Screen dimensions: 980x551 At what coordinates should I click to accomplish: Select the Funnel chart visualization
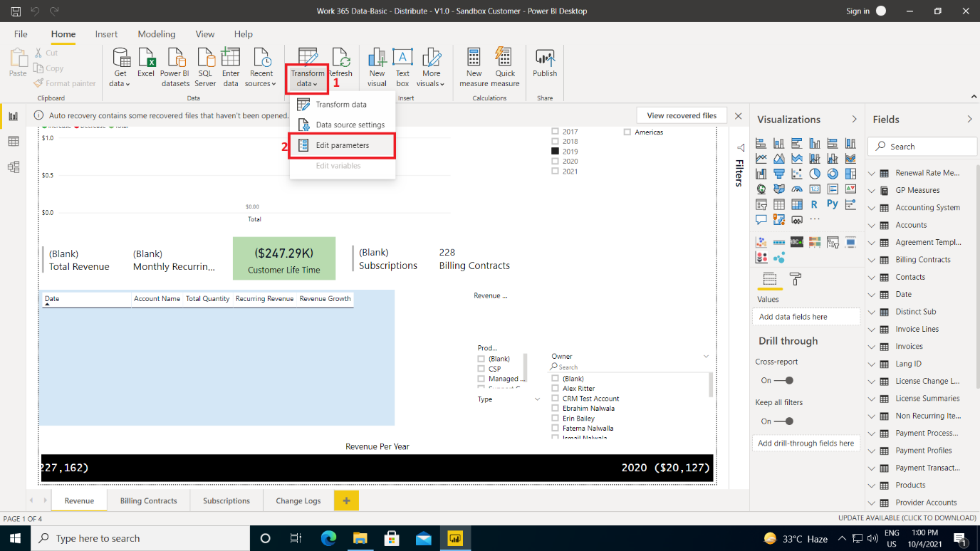pyautogui.click(x=779, y=173)
